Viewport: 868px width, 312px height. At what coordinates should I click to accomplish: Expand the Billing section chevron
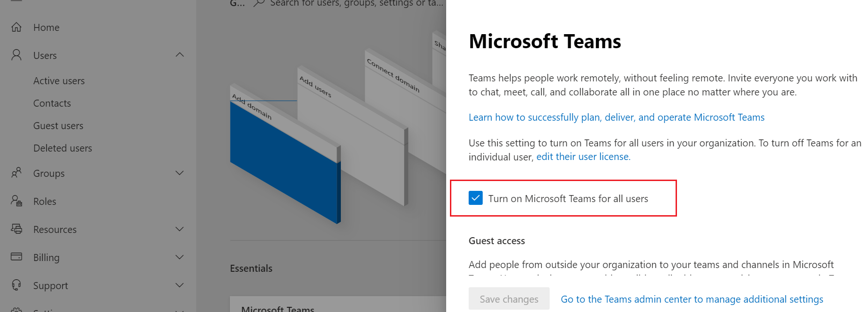179,257
